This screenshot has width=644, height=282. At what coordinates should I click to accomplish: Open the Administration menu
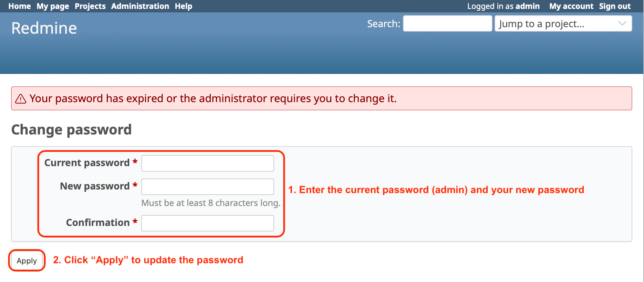(140, 6)
